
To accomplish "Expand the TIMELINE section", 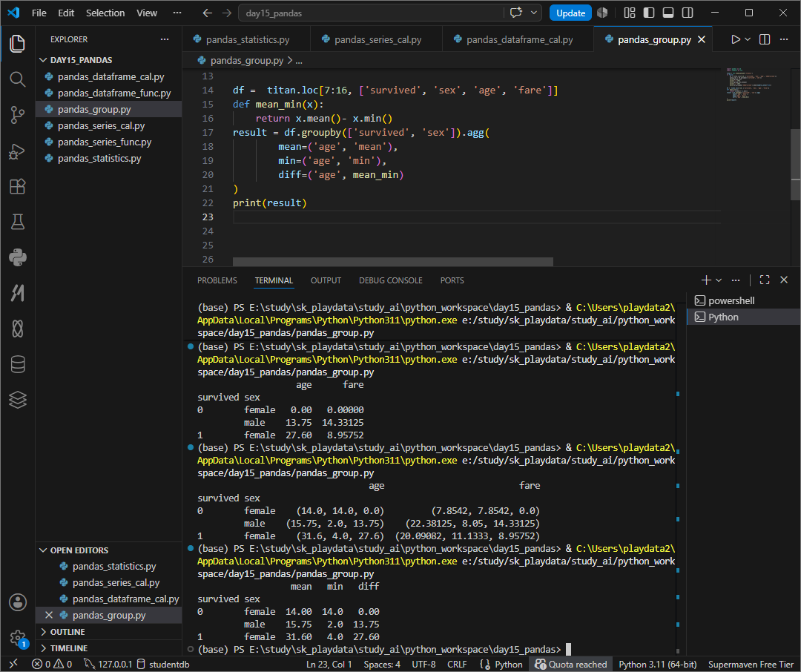I will tap(109, 648).
